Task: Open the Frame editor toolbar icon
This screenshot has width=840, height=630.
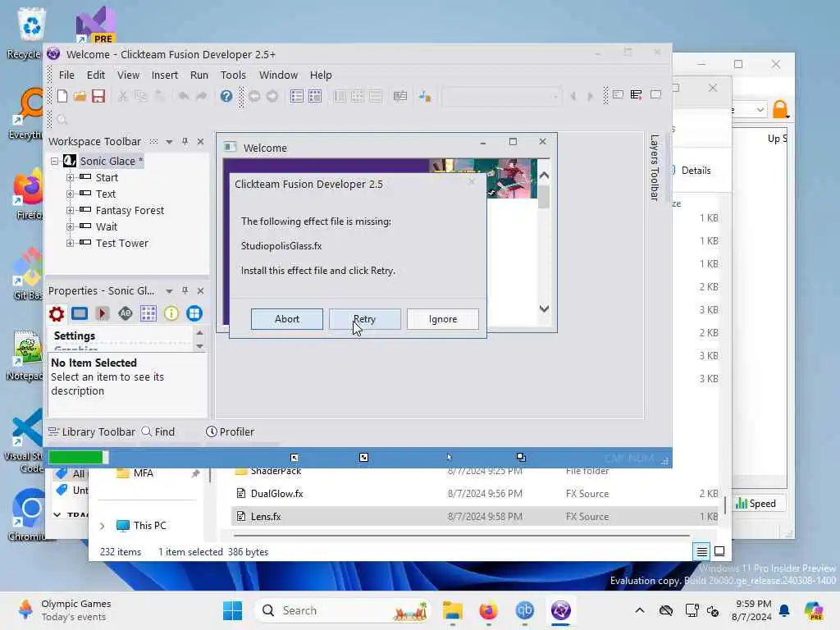Action: 315,96
